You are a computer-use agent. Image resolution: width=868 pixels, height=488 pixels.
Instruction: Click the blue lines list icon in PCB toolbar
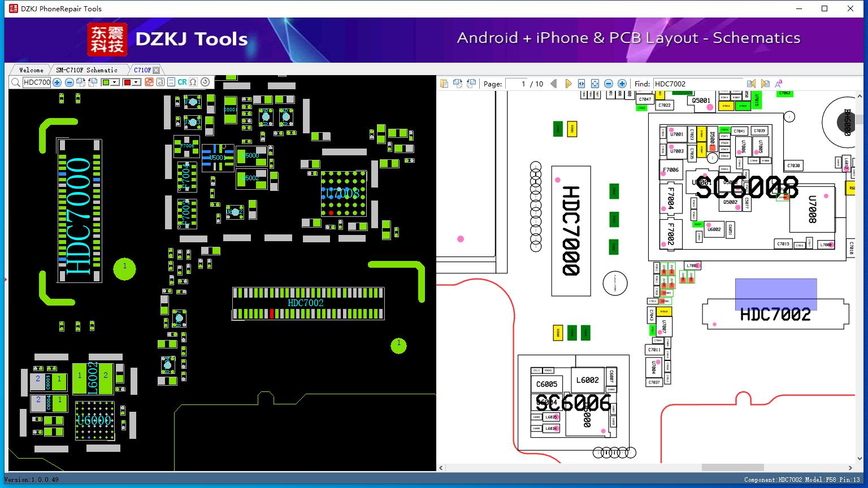click(171, 82)
